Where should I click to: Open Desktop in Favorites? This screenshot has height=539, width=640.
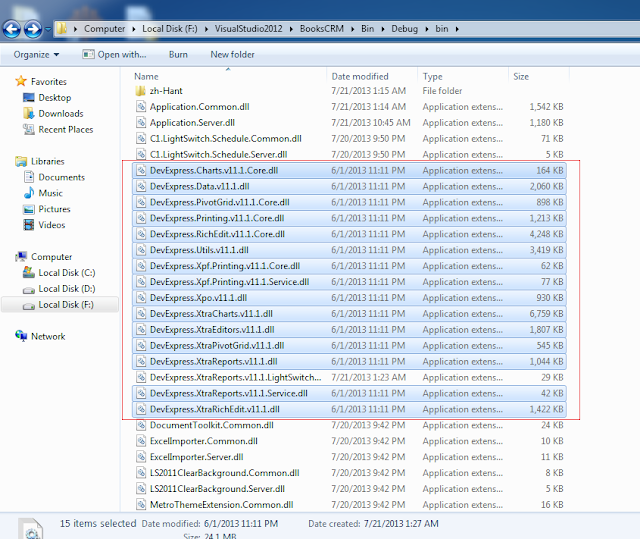coord(55,98)
